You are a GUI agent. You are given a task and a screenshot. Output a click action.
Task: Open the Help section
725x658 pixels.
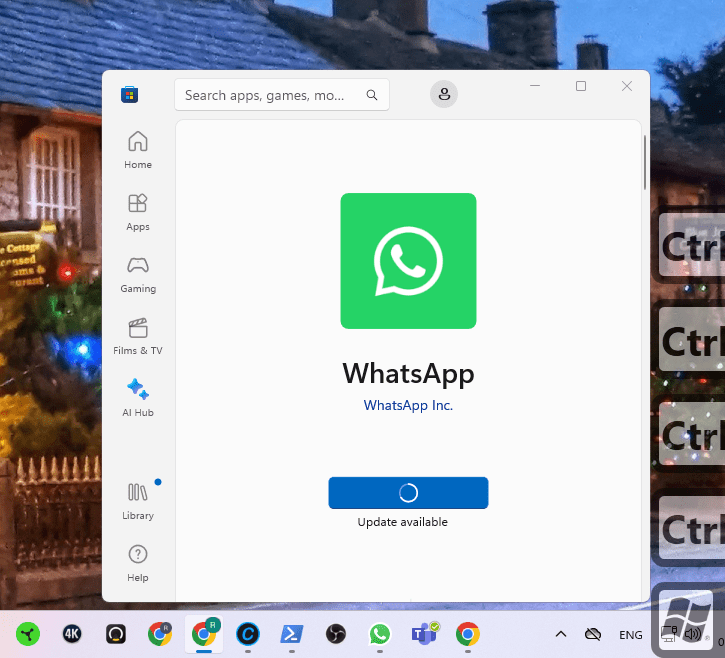pyautogui.click(x=138, y=563)
